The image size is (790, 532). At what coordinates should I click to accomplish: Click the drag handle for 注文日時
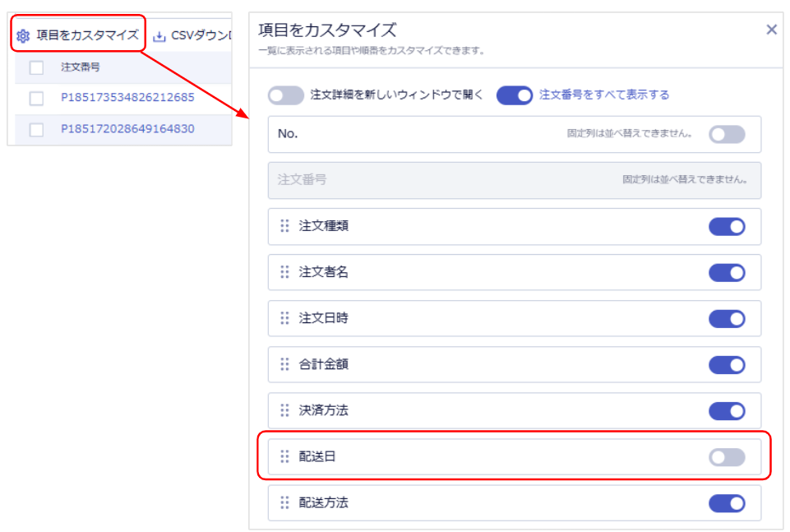[x=285, y=318]
